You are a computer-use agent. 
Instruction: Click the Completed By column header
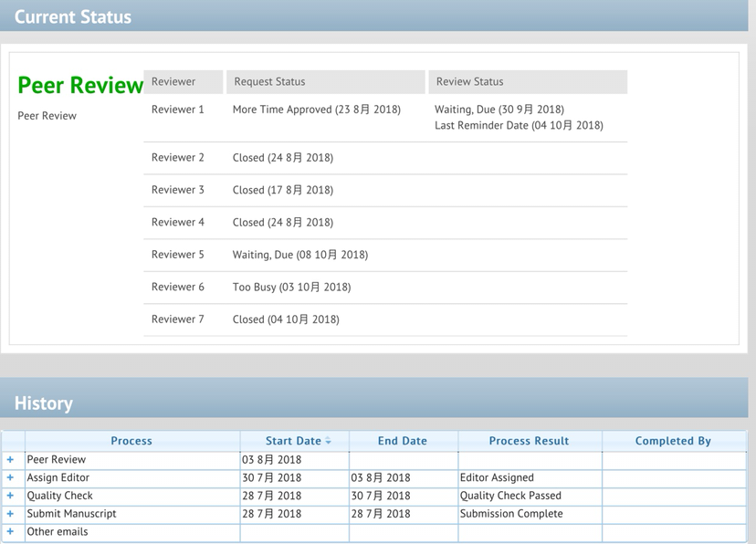[673, 441]
